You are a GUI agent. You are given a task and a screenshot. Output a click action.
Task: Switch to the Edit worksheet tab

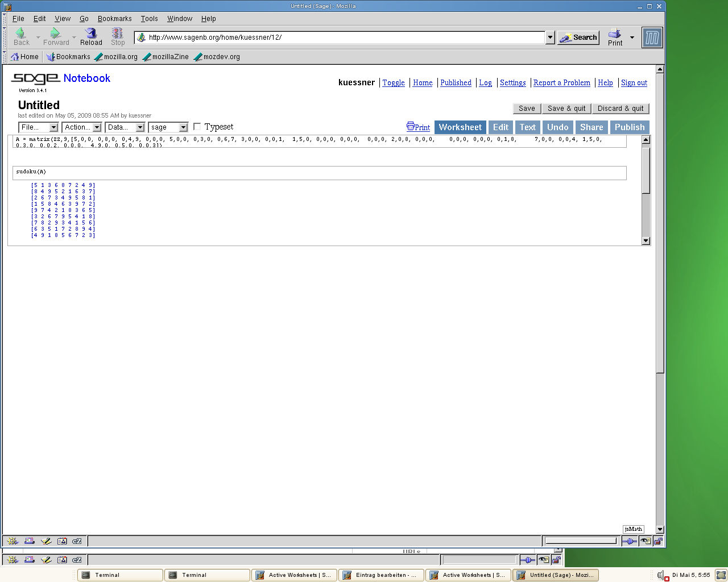tap(500, 127)
